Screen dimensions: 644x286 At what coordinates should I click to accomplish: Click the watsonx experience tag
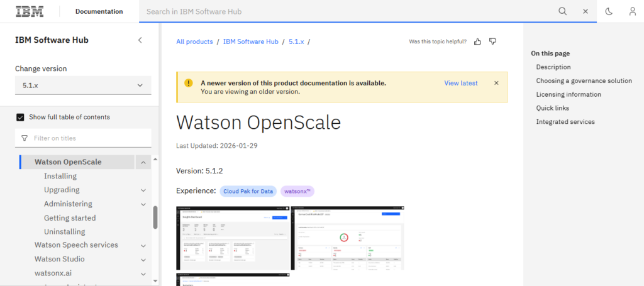click(297, 191)
